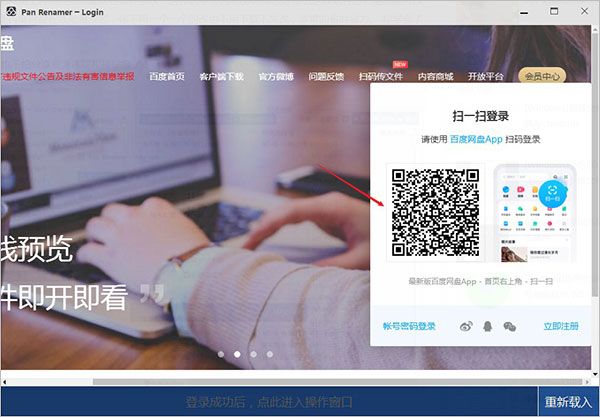Open 问题反馈 nav item

click(x=326, y=77)
